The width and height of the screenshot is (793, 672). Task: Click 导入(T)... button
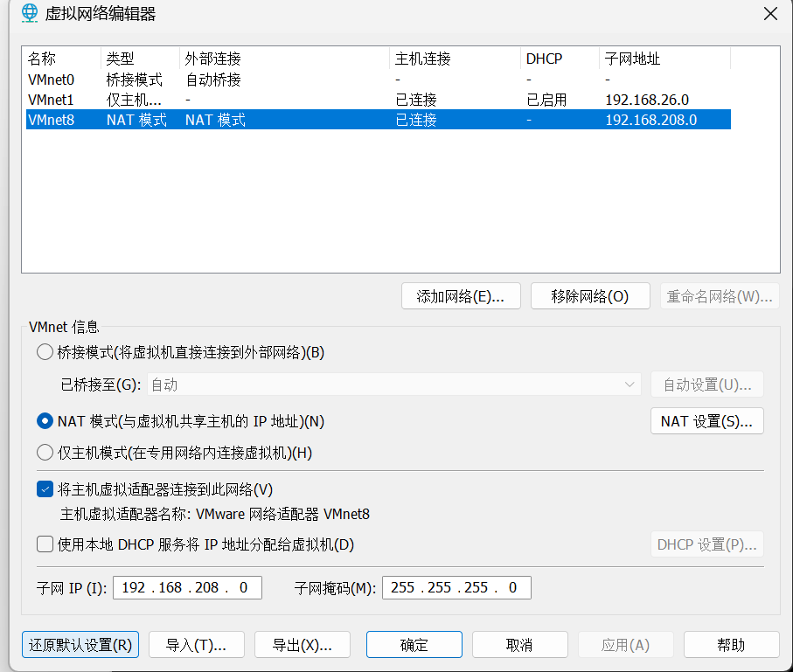[196, 644]
